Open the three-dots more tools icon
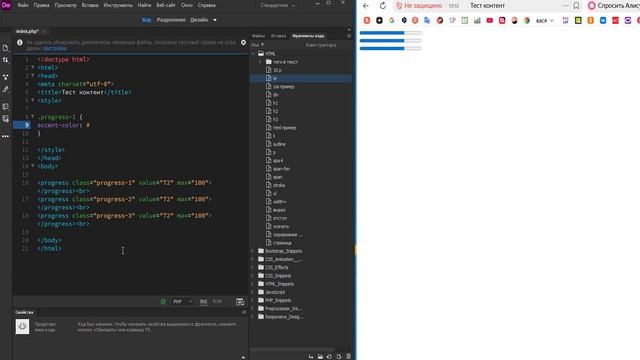The image size is (640, 360). [5, 136]
